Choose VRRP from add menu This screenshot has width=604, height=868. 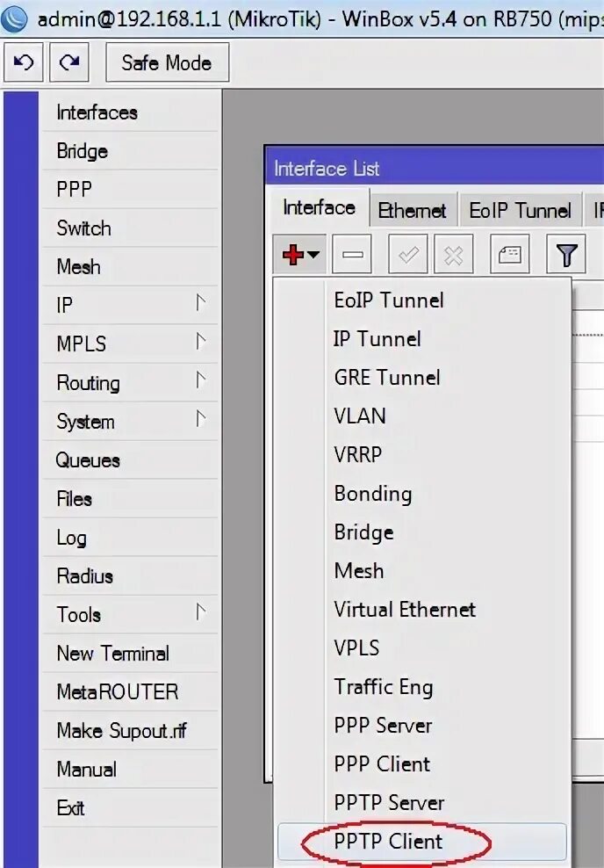pyautogui.click(x=421, y=454)
